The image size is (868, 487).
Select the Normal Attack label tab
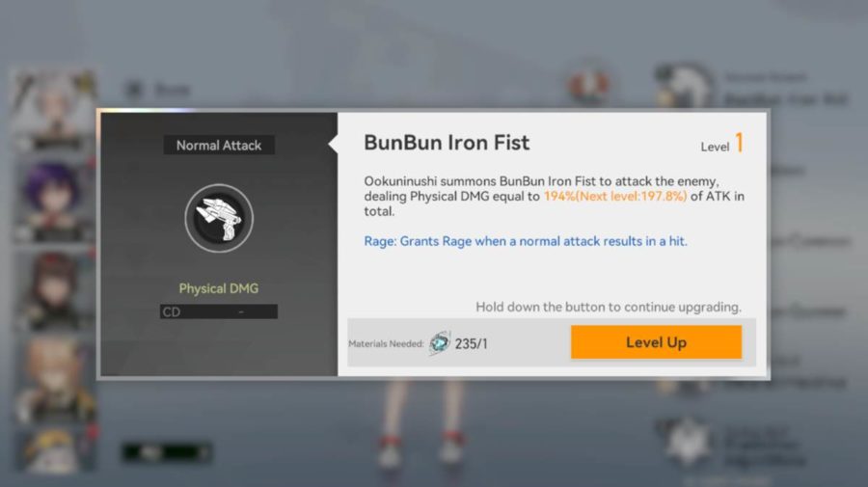219,146
